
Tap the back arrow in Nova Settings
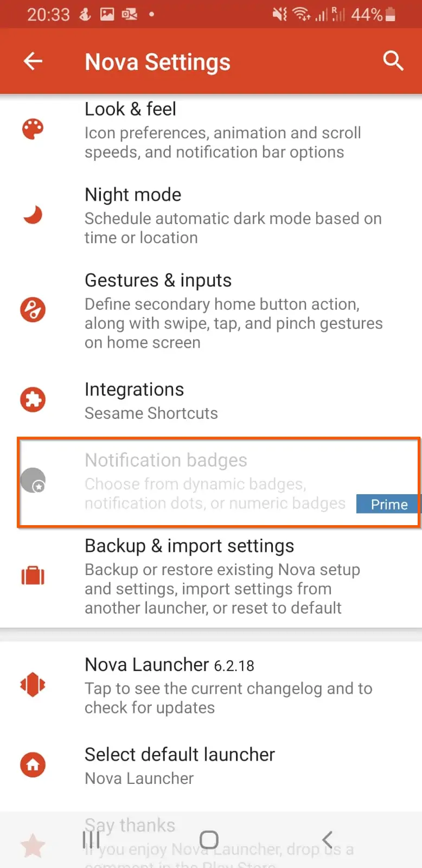(x=33, y=61)
